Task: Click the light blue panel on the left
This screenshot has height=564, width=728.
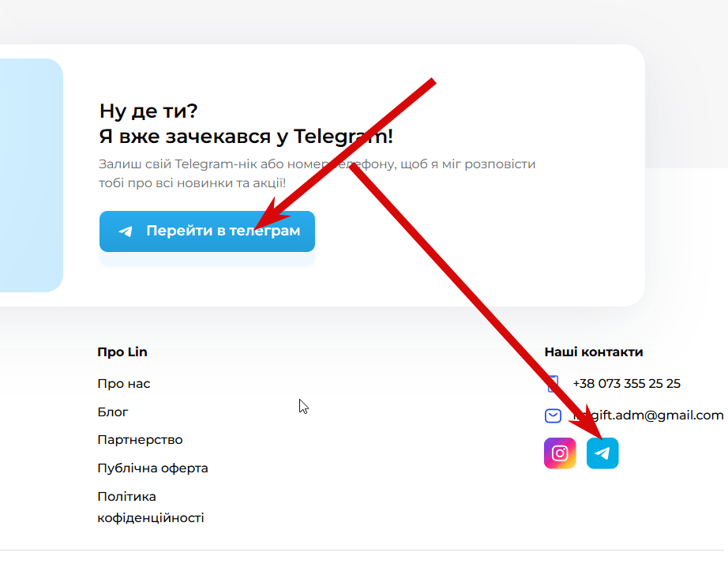Action: [31, 175]
